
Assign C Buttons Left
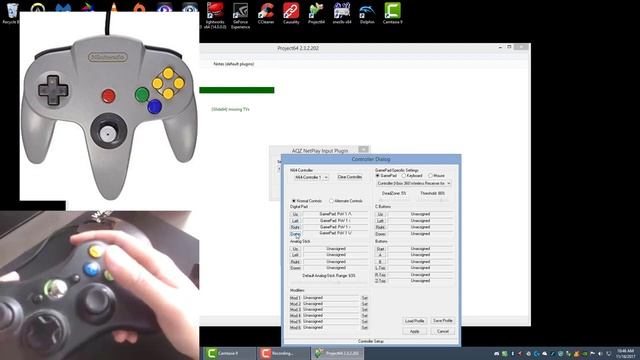coord(380,221)
